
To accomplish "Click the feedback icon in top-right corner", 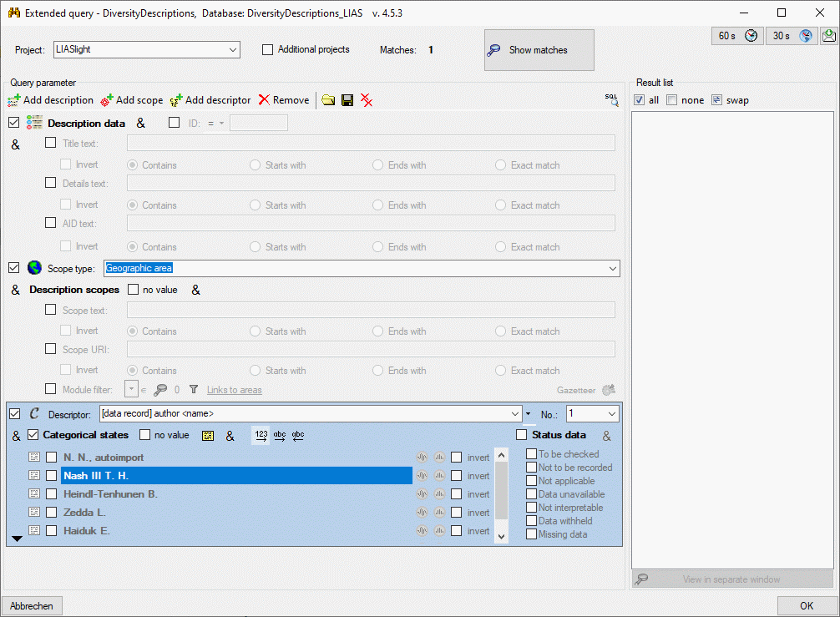I will (829, 36).
